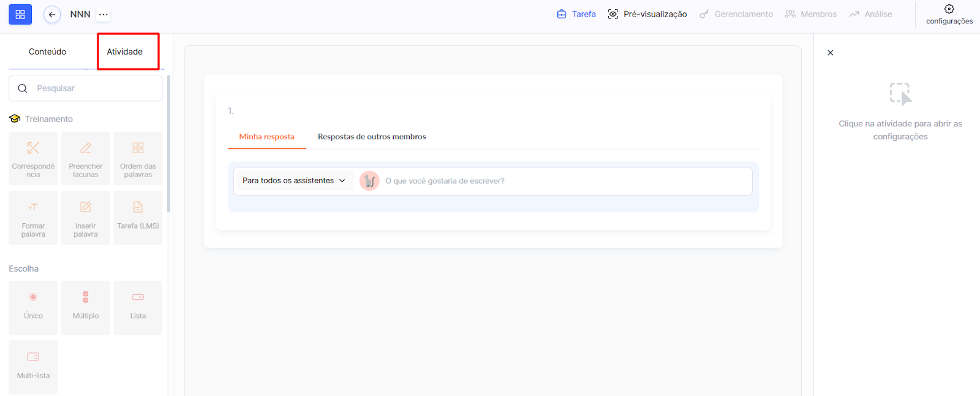This screenshot has height=396, width=980.
Task: Pick the Inserir palavra activity
Action: 86,218
